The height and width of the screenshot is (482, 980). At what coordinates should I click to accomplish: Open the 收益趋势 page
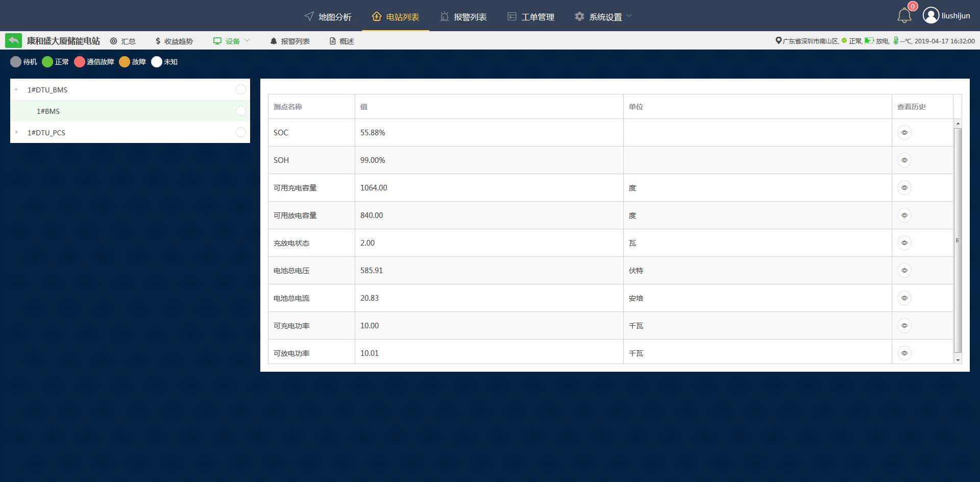(174, 41)
